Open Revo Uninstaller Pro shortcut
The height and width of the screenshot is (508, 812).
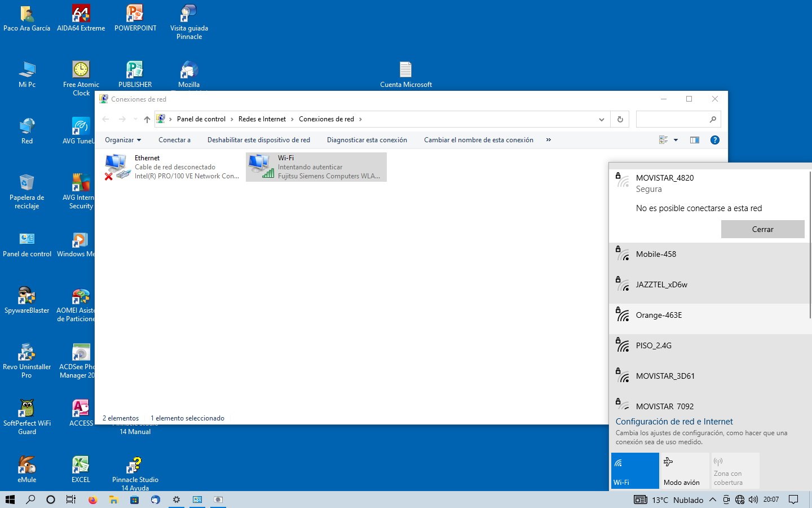pos(27,361)
